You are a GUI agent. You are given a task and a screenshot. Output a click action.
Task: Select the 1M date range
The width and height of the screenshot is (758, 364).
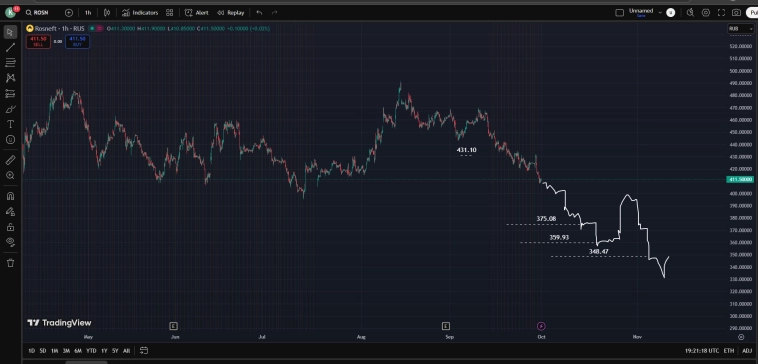[55, 350]
